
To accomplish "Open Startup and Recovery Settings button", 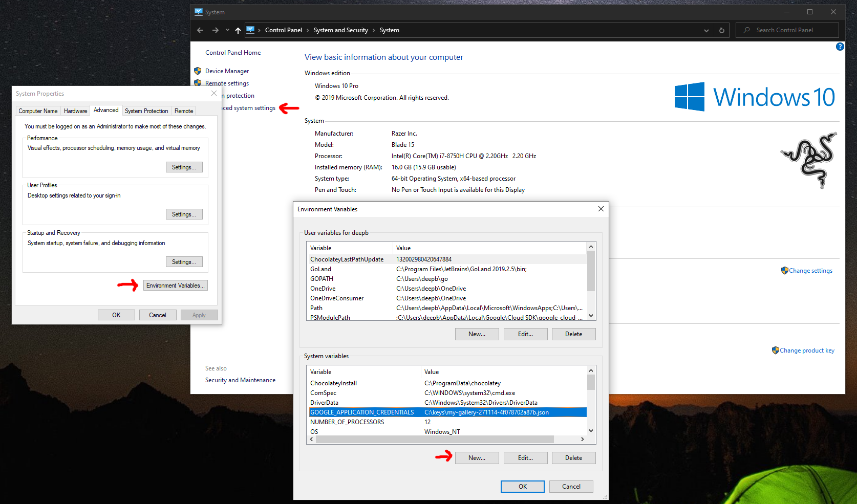I will point(184,262).
